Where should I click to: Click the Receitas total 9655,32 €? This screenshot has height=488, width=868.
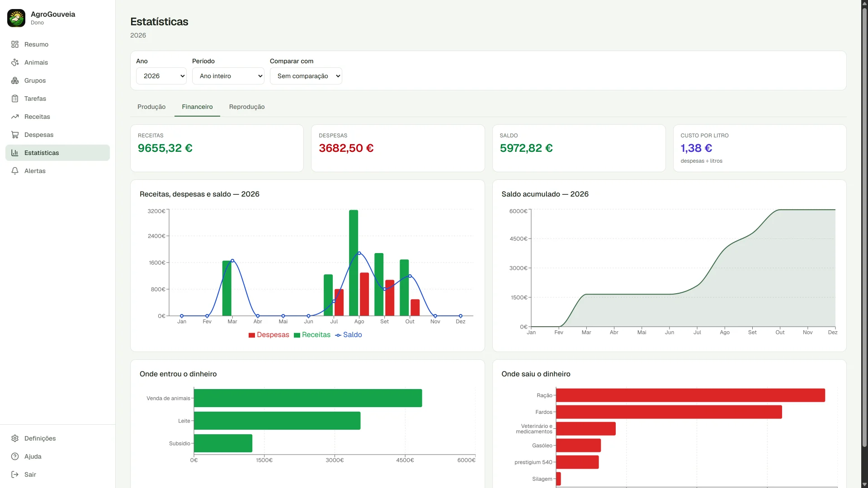pos(165,148)
